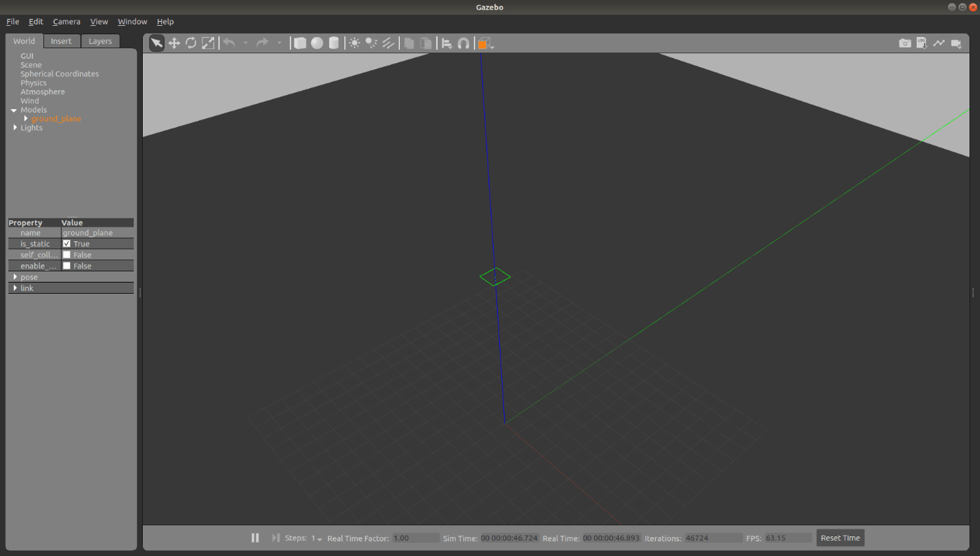Collapse the Models tree node
This screenshot has width=980, height=556.
13,111
